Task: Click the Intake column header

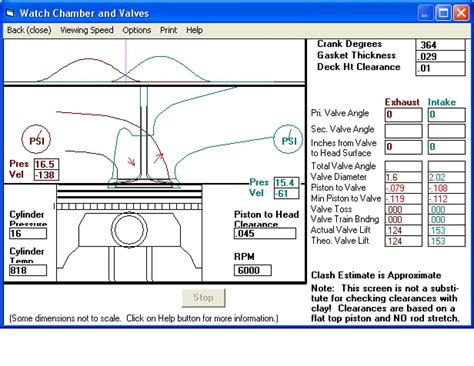Action: [442, 102]
